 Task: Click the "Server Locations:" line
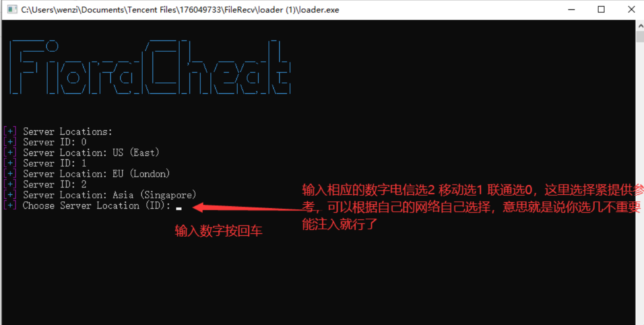coord(67,131)
